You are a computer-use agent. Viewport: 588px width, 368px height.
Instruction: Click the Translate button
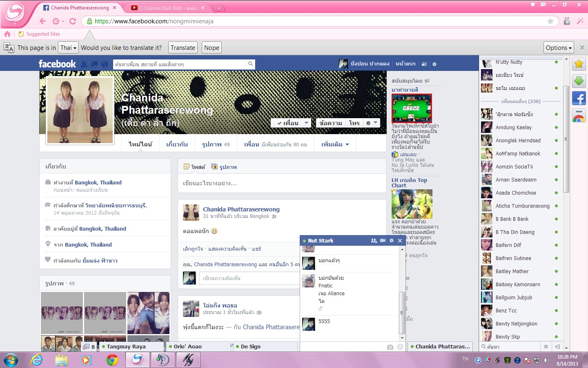point(183,47)
